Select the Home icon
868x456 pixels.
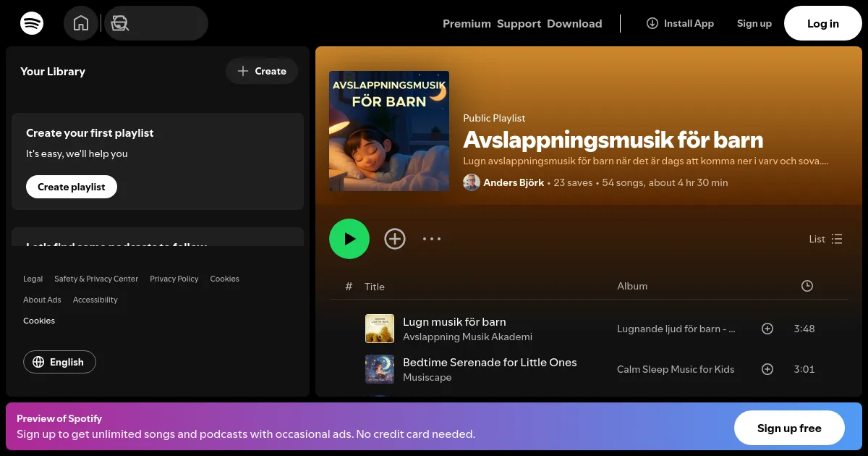click(x=81, y=22)
